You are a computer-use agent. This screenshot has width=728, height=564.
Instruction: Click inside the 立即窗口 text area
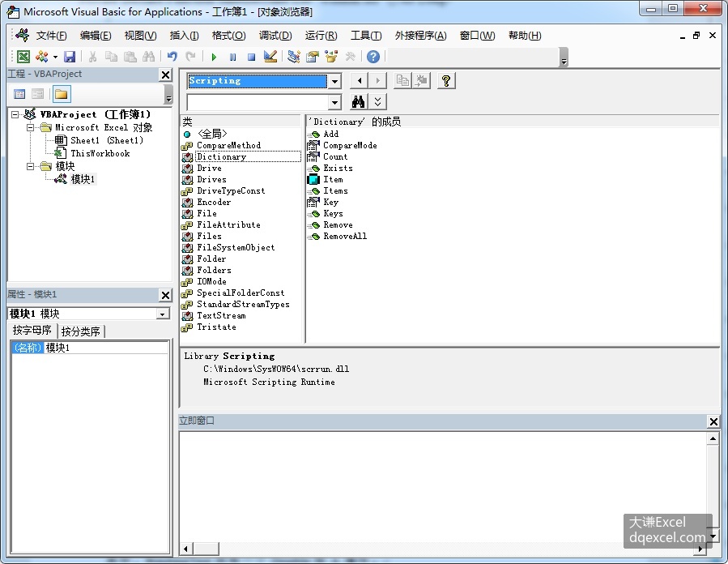point(442,485)
